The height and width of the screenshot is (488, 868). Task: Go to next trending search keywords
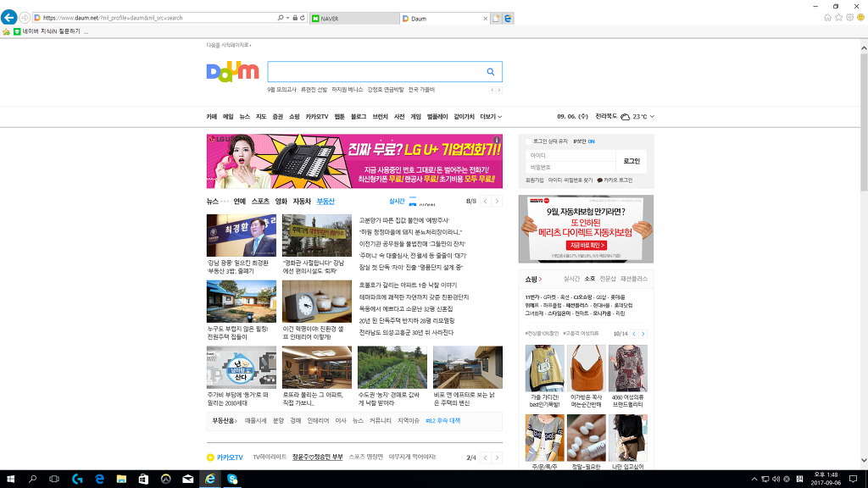(x=499, y=90)
